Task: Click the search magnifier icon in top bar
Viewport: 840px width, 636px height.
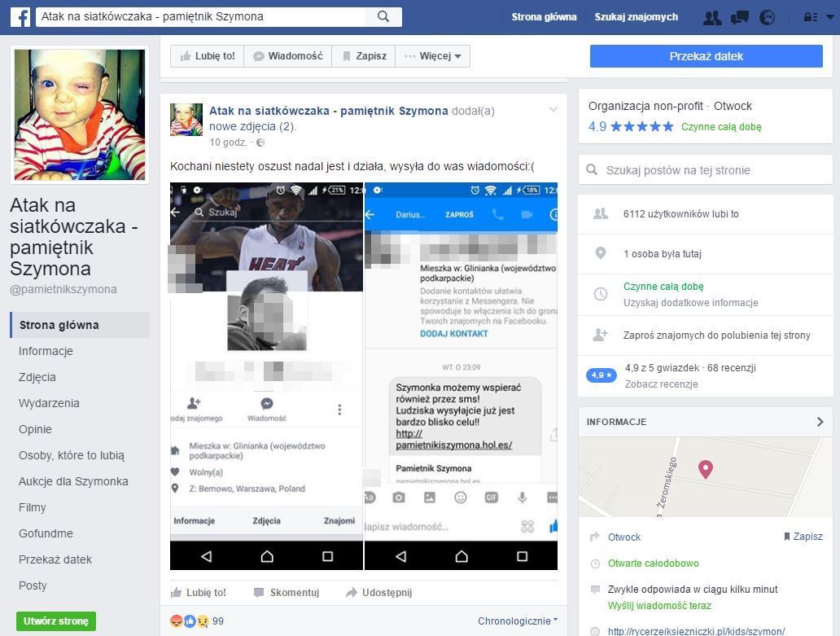Action: tap(383, 16)
